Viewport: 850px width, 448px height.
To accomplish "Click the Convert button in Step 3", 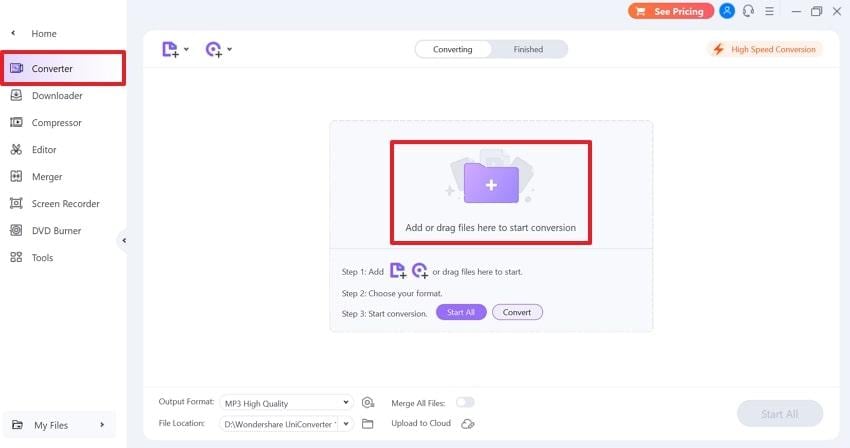I will coord(517,312).
